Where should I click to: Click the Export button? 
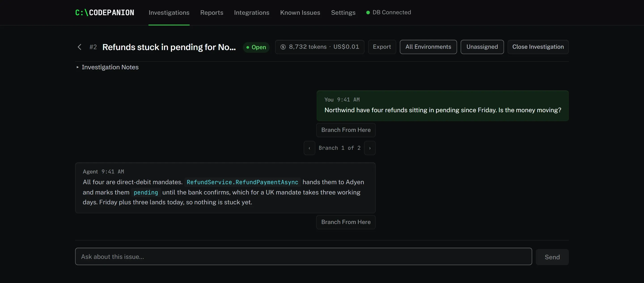(382, 47)
